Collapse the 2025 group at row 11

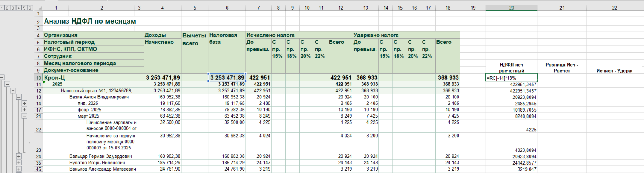click(8, 84)
